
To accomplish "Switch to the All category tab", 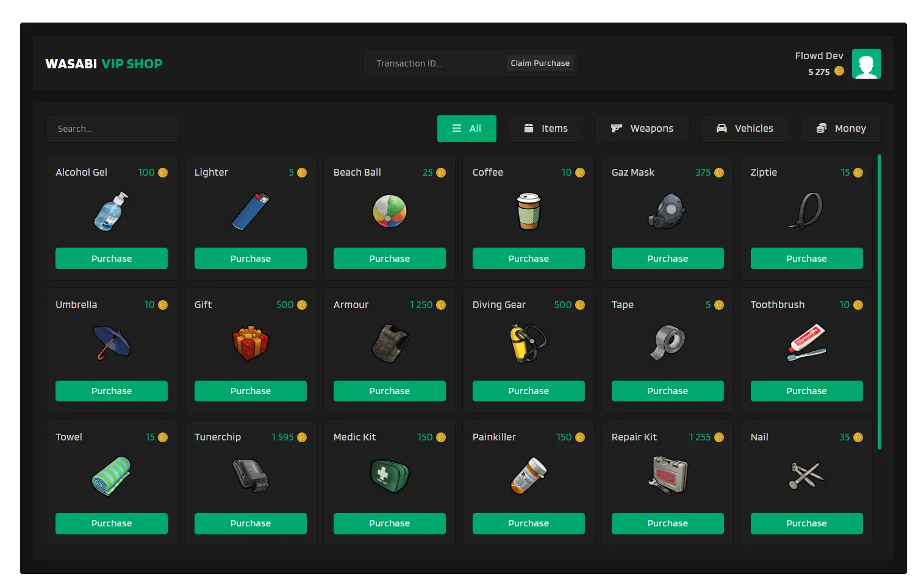I will pos(467,128).
